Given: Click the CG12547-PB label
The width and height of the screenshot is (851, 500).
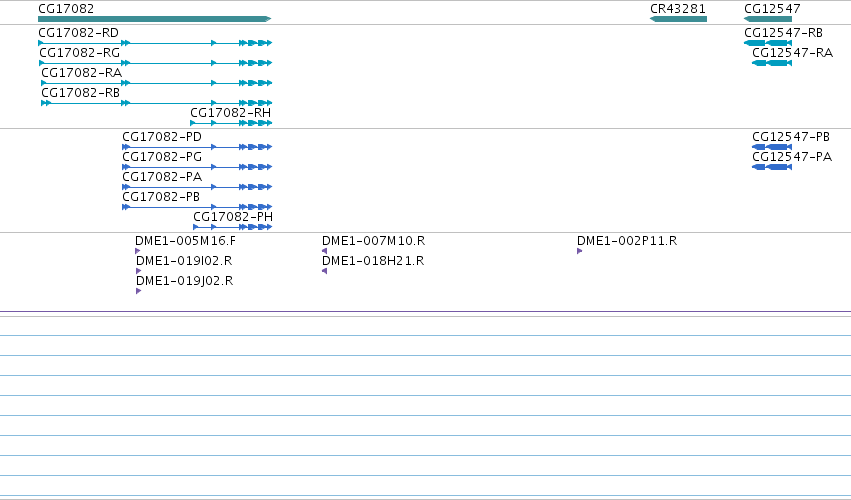Looking at the screenshot, I should click(791, 137).
